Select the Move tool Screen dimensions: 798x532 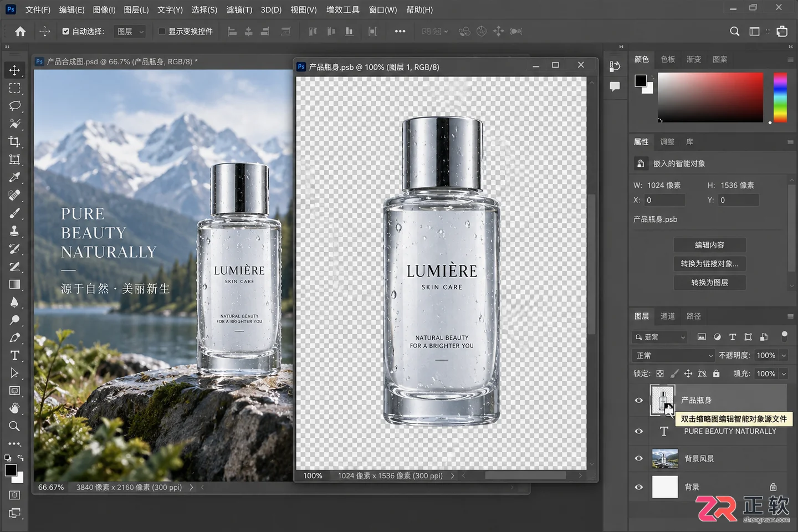[14, 70]
